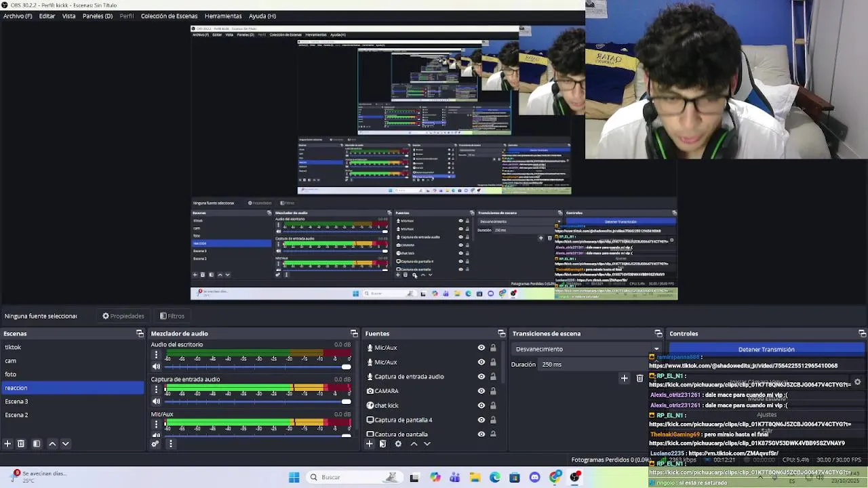Mute Audio del escritorio speaker icon
The image size is (868, 488).
click(156, 367)
